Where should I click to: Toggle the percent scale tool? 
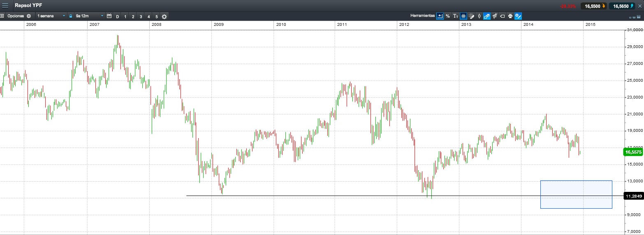pos(447,16)
